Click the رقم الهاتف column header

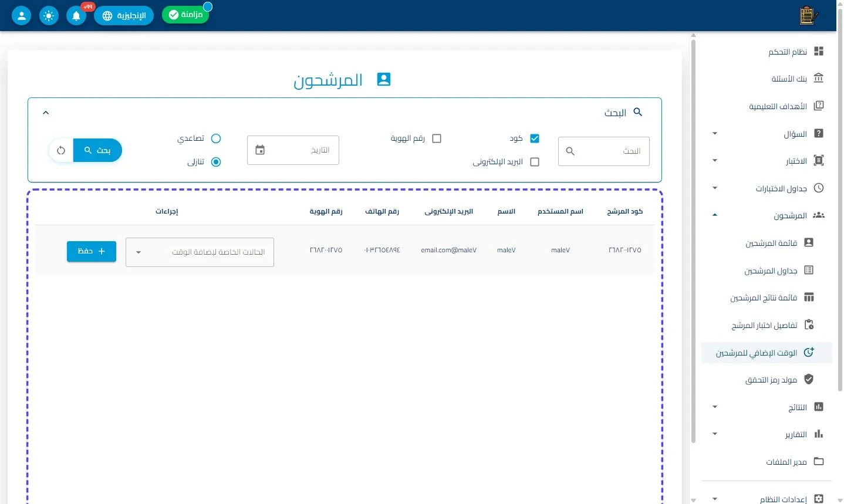tap(382, 211)
